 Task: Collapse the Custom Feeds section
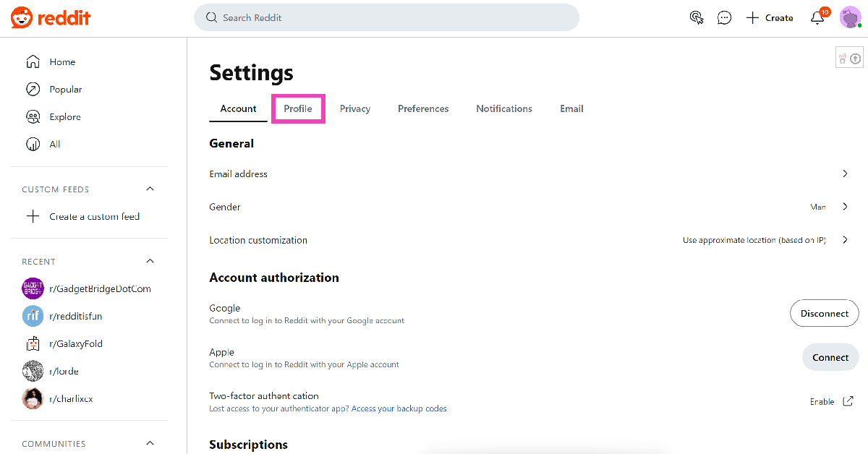(x=150, y=189)
